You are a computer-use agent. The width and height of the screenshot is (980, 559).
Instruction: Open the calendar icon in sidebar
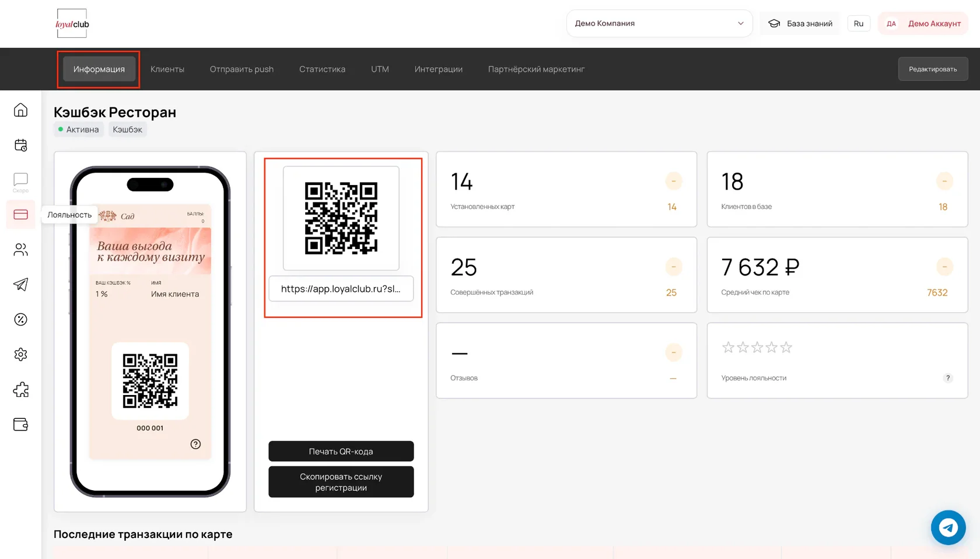[20, 145]
